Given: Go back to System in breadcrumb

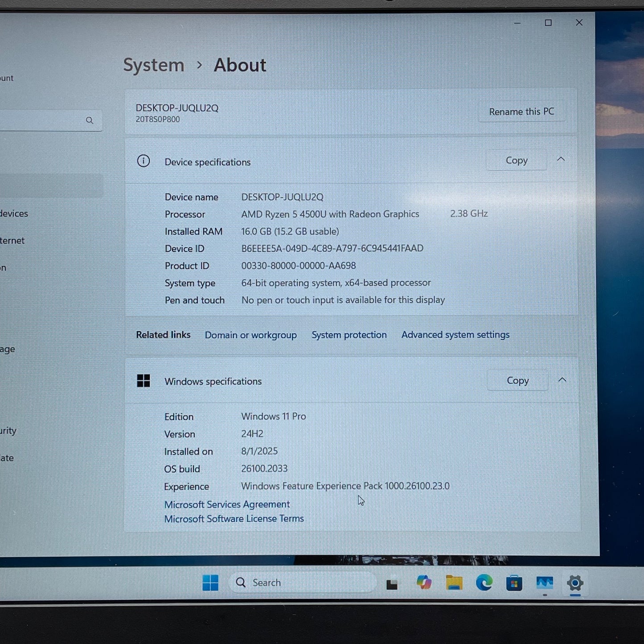Looking at the screenshot, I should point(154,66).
